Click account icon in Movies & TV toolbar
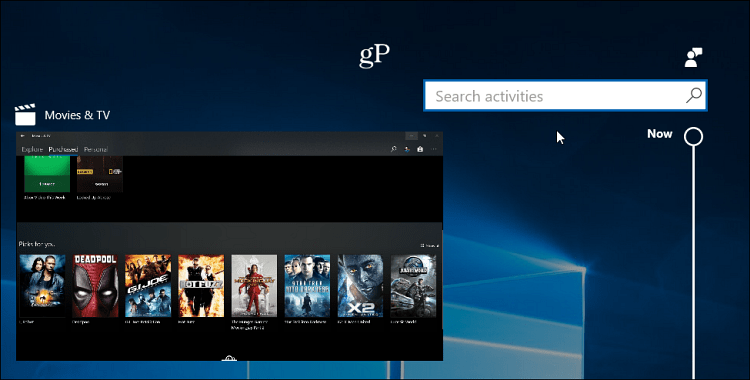Screen dimensions: 750x380 (407, 149)
